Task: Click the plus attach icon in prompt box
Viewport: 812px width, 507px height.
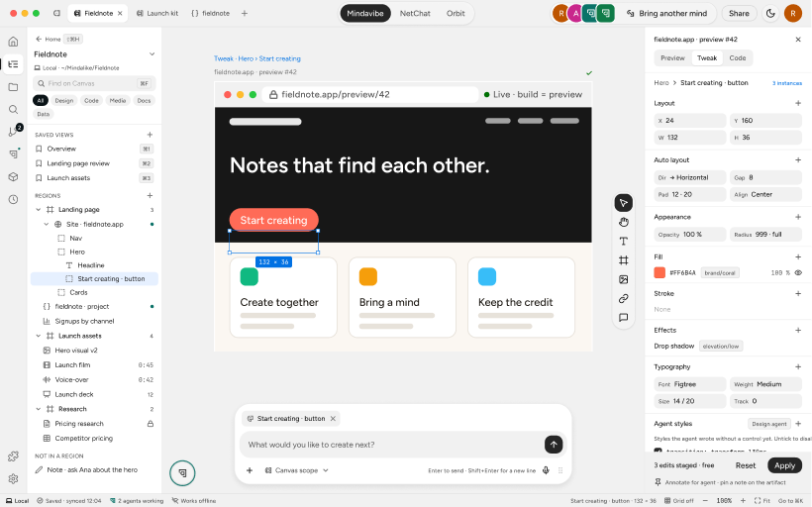Action: 250,470
